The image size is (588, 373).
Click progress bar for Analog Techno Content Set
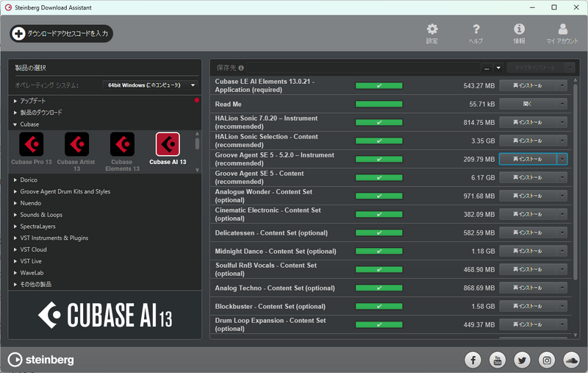(379, 288)
